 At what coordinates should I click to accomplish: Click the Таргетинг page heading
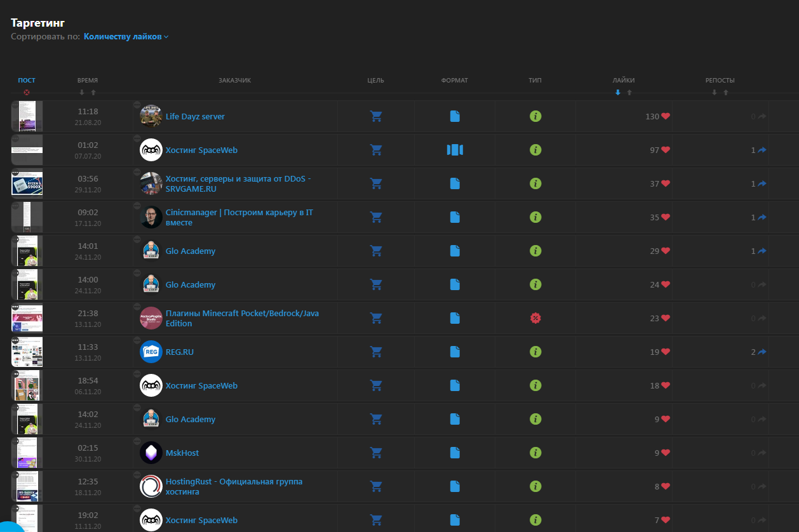[38, 23]
